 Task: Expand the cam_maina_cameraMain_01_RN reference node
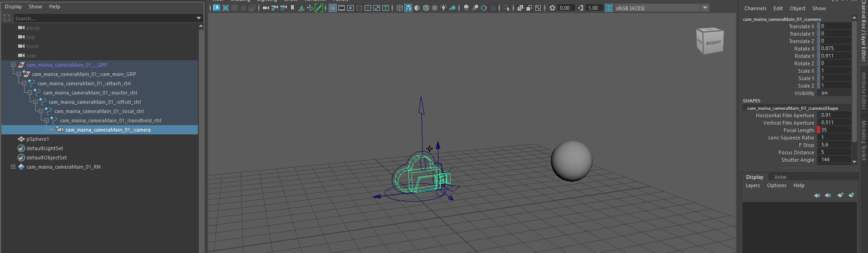click(13, 167)
